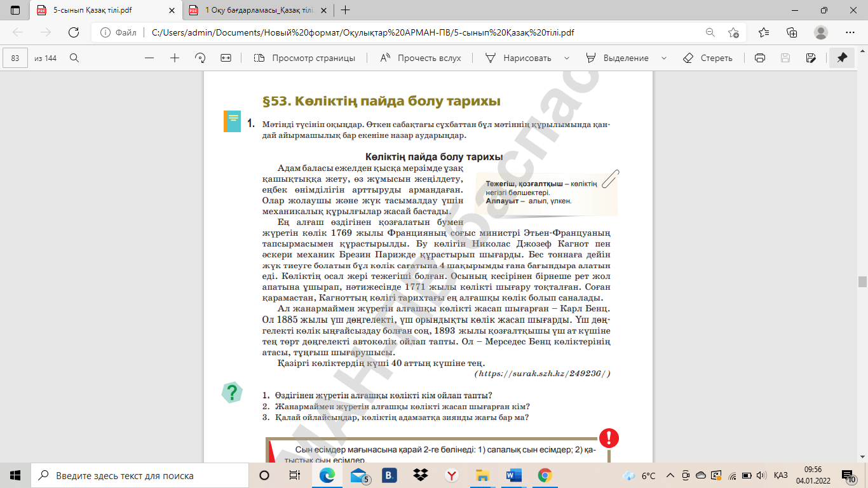This screenshot has width=868, height=488.
Task: Open the surak.szh.kz source link
Action: click(542, 374)
